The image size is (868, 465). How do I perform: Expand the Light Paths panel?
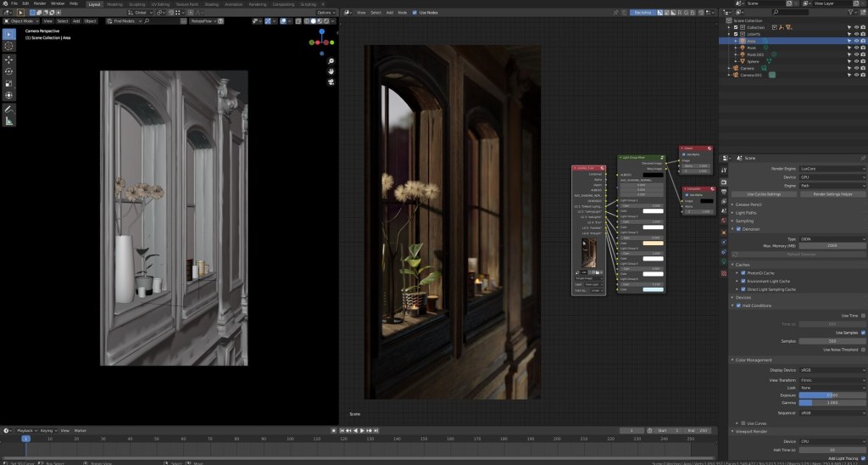pyautogui.click(x=748, y=212)
